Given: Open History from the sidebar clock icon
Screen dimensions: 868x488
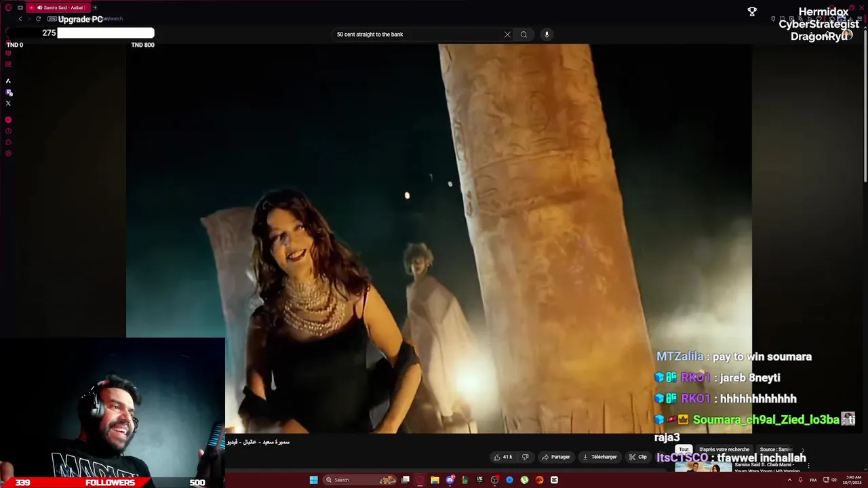Looking at the screenshot, I should (8, 131).
